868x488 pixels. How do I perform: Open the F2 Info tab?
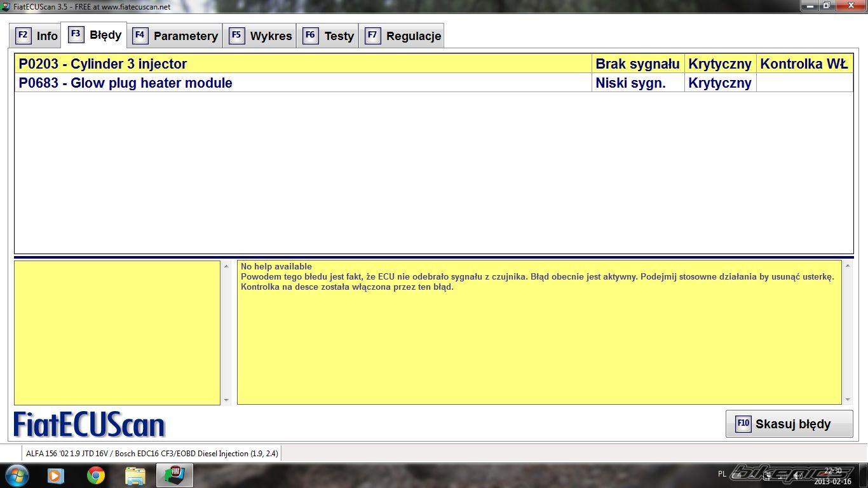click(37, 36)
